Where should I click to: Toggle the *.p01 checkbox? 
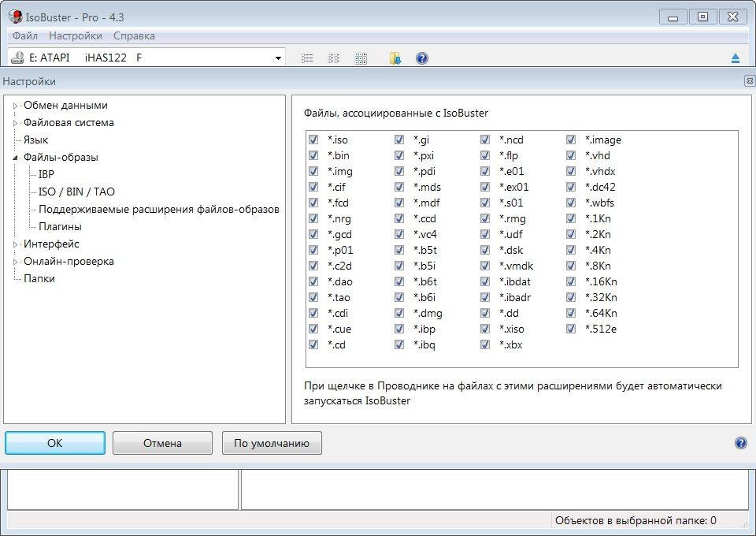pos(313,250)
